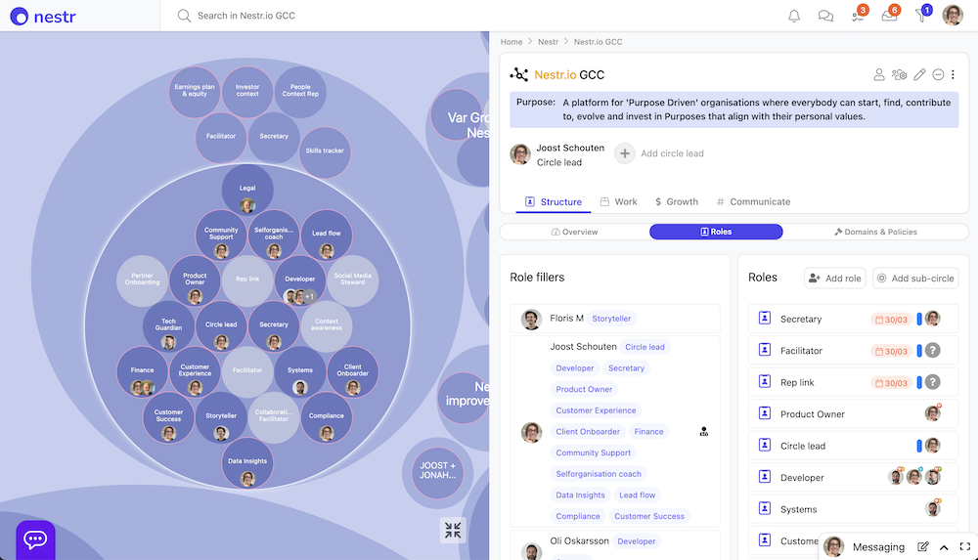This screenshot has height=560, width=978.
Task: Open the chat bubble support widget
Action: pos(35,539)
